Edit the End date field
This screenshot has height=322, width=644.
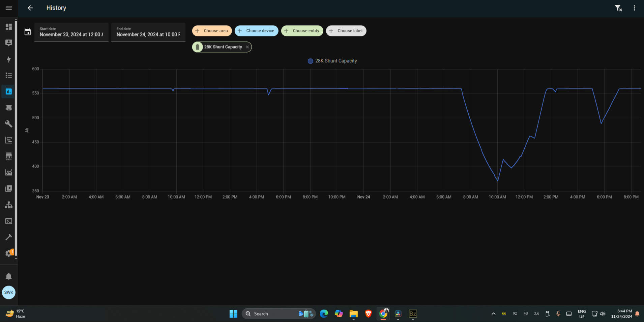148,32
